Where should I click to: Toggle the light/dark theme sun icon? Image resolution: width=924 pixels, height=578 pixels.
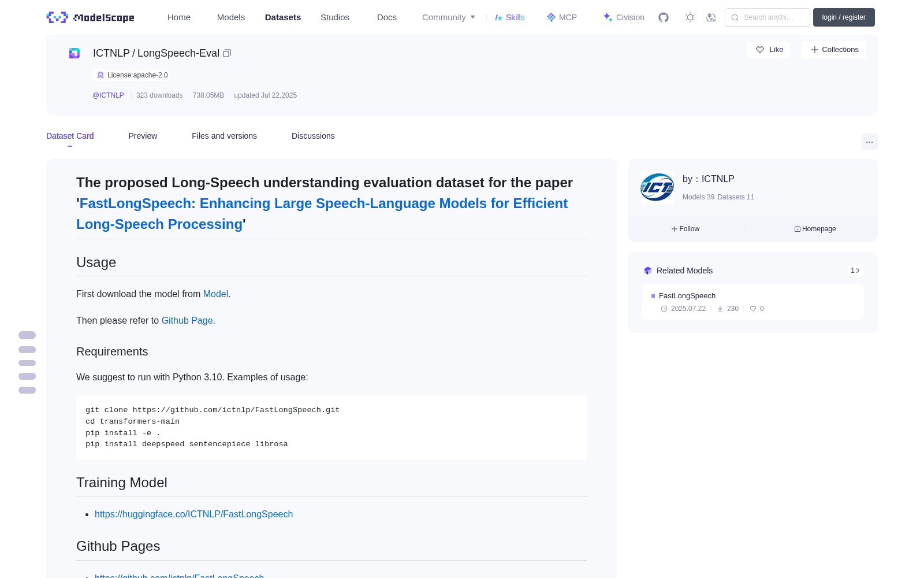tap(690, 17)
